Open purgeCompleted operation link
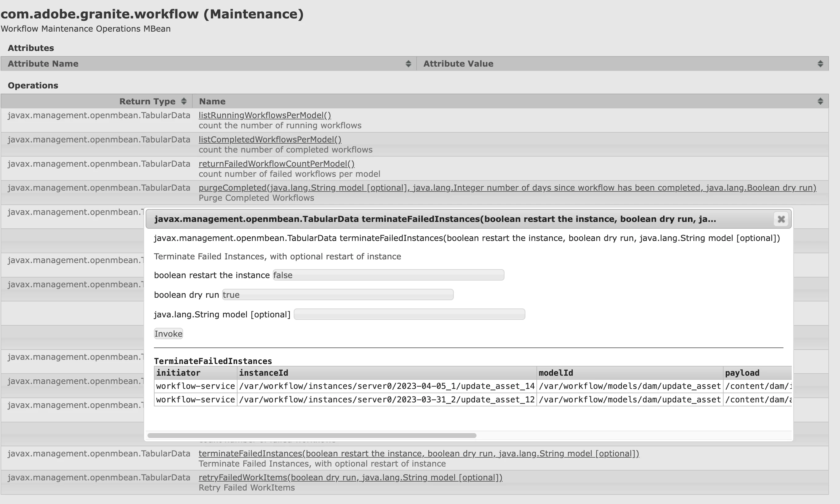Viewport: 840px width, 504px height. 507,188
